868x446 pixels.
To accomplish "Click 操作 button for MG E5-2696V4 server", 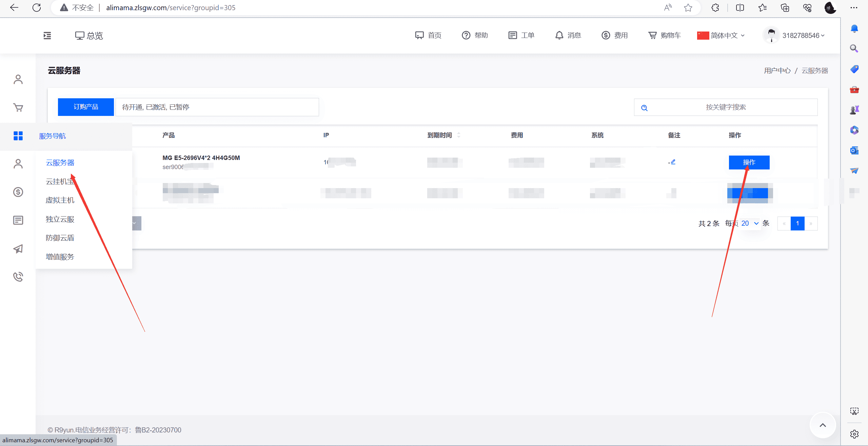I will (749, 162).
